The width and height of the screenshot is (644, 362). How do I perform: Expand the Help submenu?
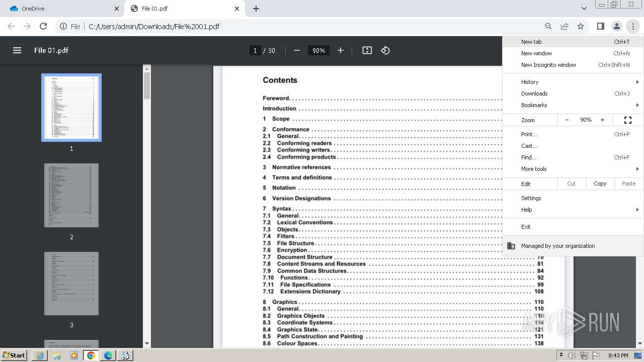573,210
